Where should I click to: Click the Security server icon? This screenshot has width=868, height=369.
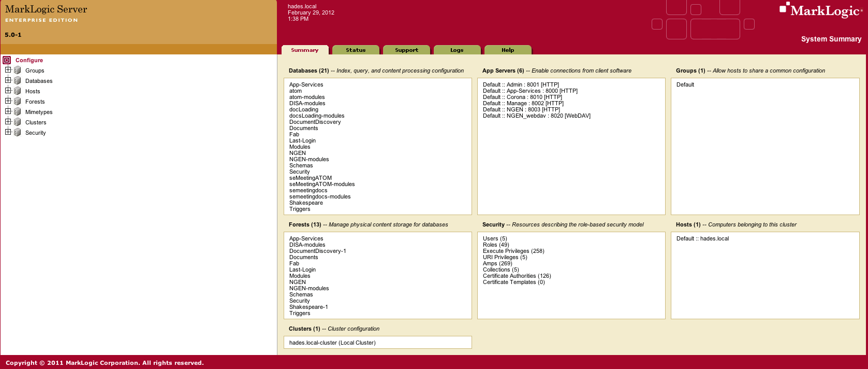18,133
